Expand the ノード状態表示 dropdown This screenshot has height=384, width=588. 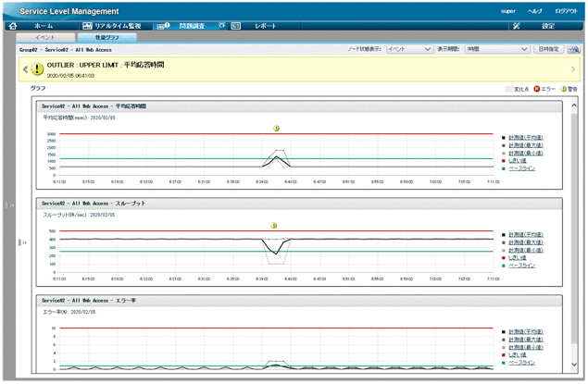tap(407, 48)
